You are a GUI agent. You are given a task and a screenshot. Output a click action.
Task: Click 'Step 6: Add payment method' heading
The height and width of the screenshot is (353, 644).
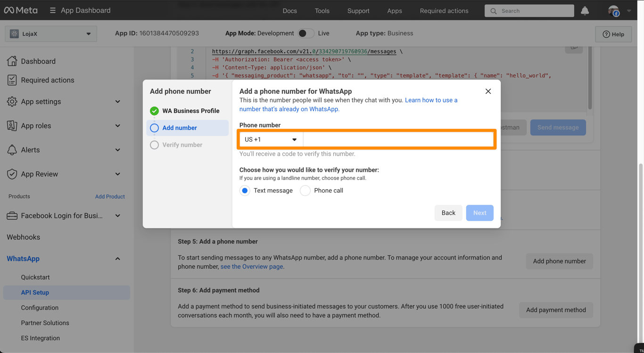coord(219,290)
